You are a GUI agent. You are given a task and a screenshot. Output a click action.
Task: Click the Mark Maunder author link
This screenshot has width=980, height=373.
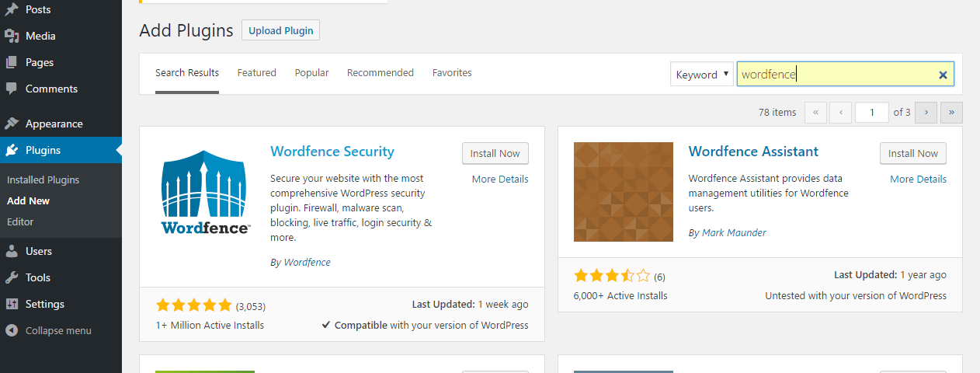pyautogui.click(x=735, y=233)
